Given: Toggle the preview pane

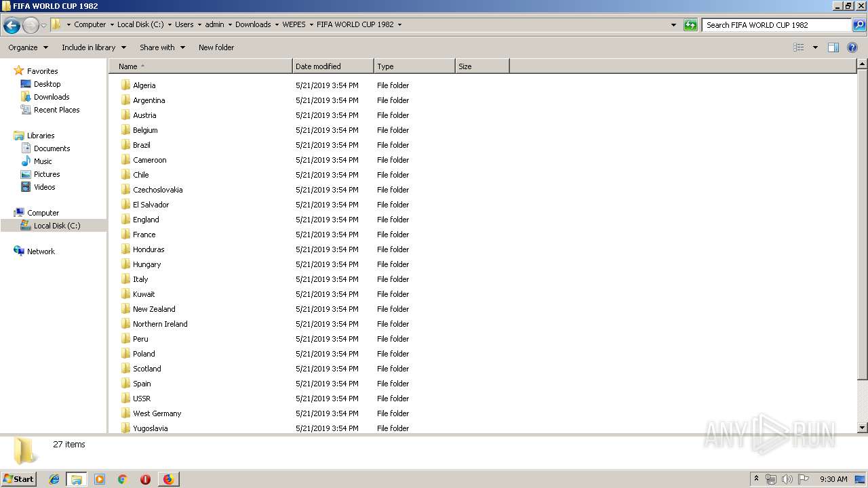Looking at the screenshot, I should pos(833,47).
